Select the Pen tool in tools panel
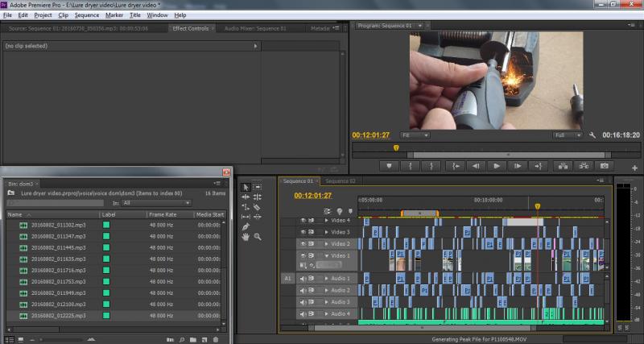 pyautogui.click(x=246, y=226)
